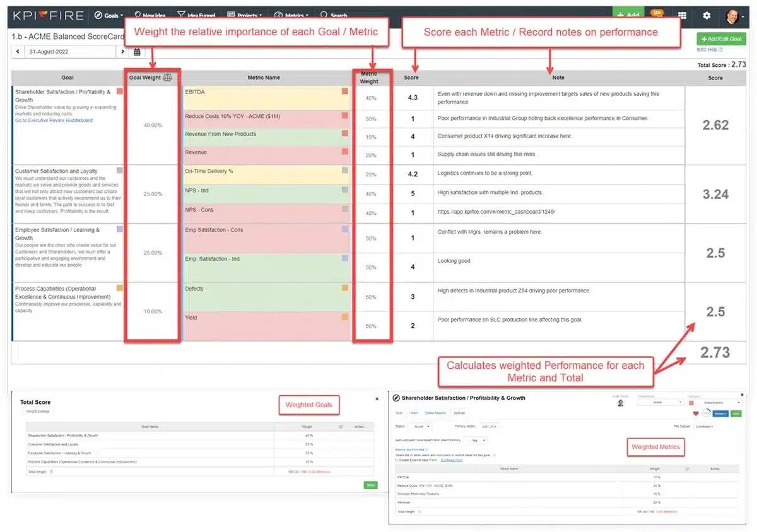Toggle the Enable External Idea Form checkbox

[x=397, y=460]
